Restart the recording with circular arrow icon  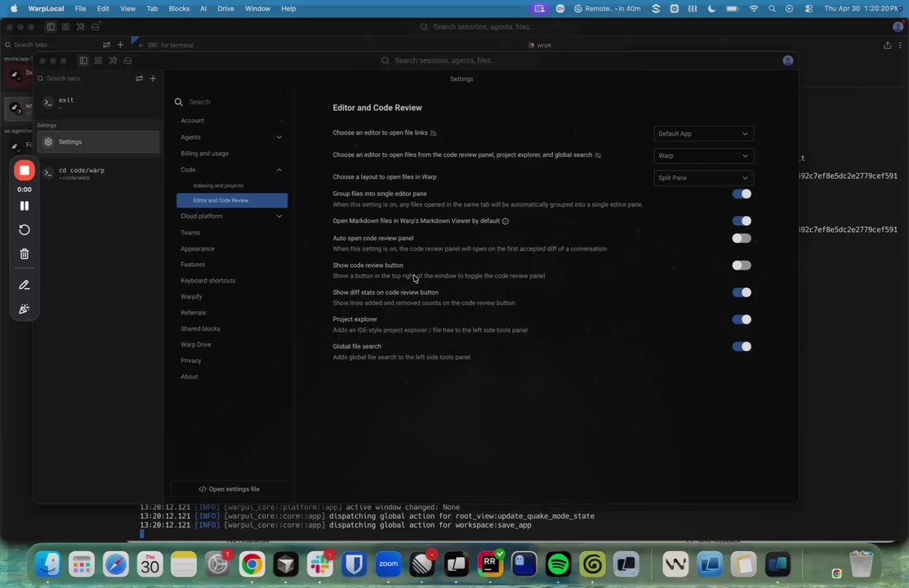coord(25,229)
